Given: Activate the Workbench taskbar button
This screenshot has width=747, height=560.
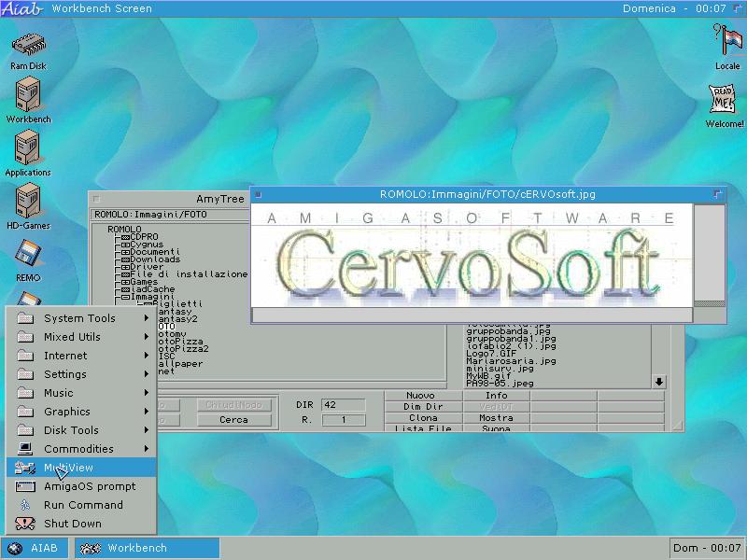Looking at the screenshot, I should pyautogui.click(x=148, y=548).
